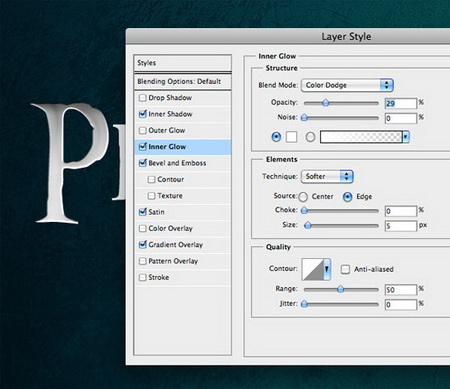The width and height of the screenshot is (450, 389).
Task: Open the Blend Mode Color Dodge dropdown
Action: (347, 85)
